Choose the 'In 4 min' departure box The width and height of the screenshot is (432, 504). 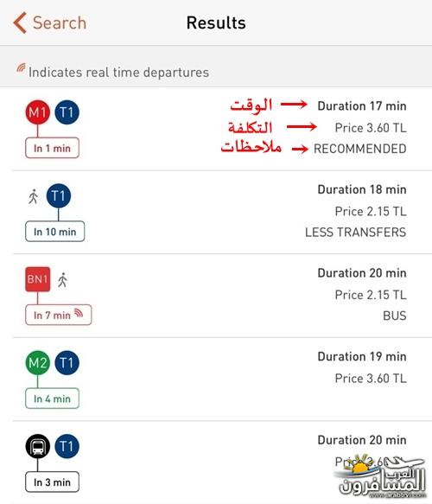coord(52,399)
